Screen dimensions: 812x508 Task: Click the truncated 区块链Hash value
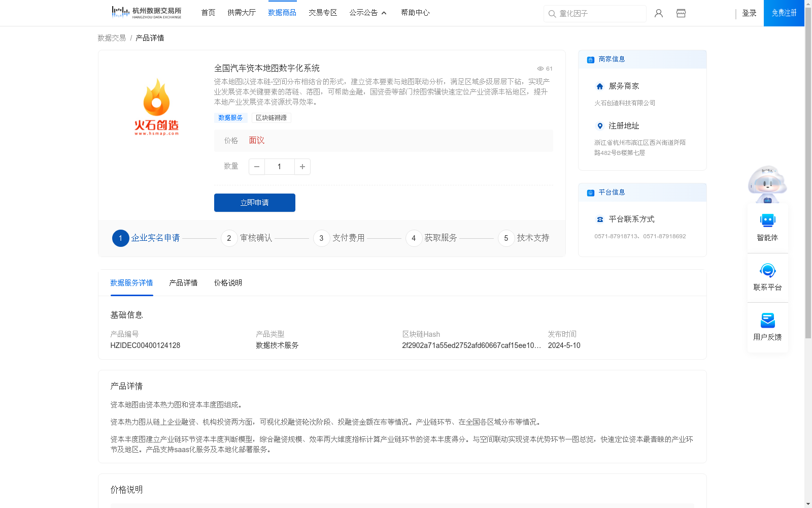[x=471, y=345]
